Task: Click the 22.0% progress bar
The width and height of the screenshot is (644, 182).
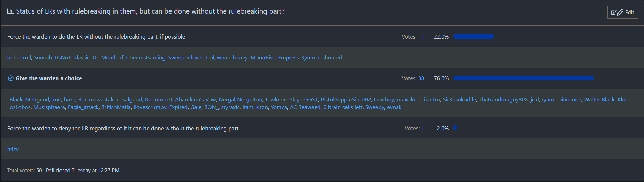Action: click(474, 36)
